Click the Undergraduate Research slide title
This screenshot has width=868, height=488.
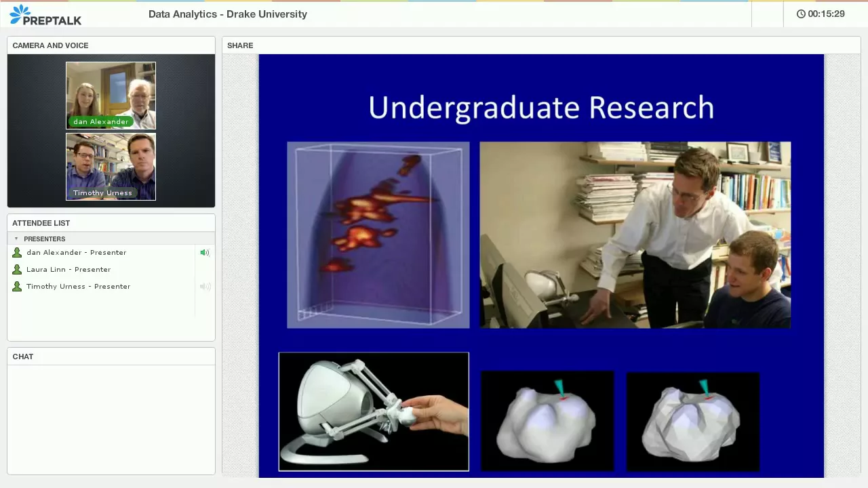coord(541,108)
